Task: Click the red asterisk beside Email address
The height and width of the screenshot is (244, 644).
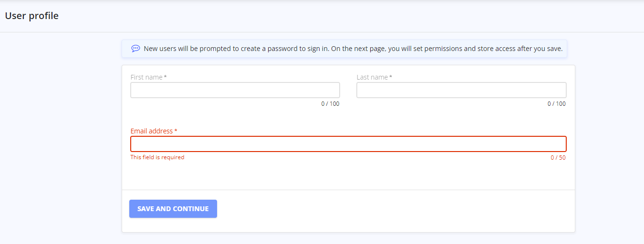Action: click(176, 131)
